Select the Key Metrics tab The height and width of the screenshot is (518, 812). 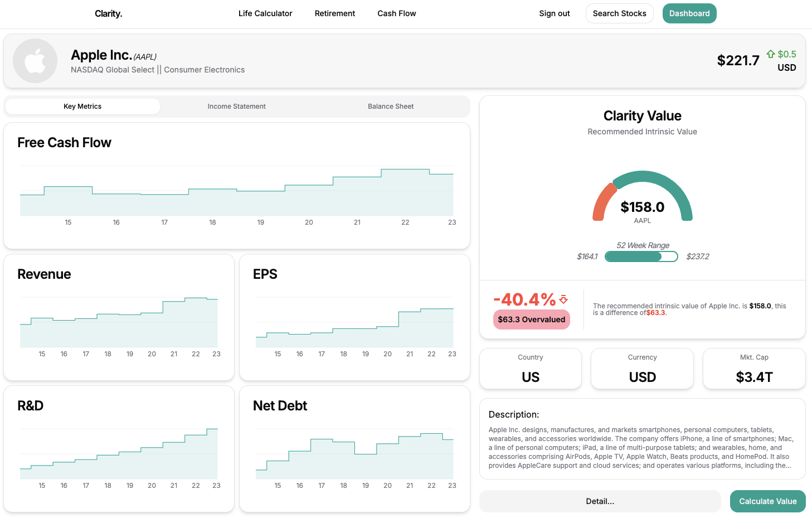82,106
